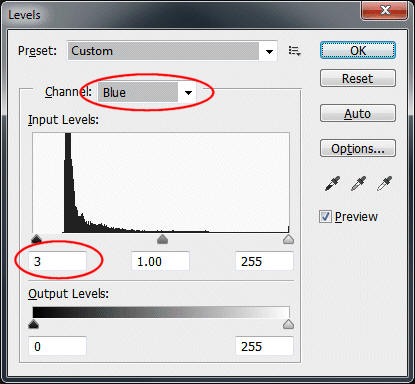Viewport: 415px width, 384px height.
Task: Select the gray point eyedropper
Action: (x=358, y=184)
